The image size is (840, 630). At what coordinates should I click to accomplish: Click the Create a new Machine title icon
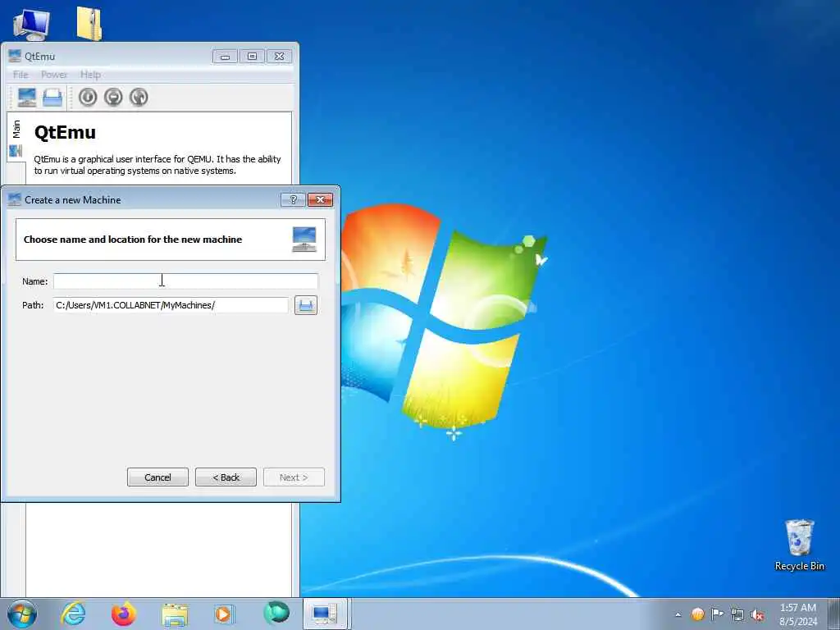coord(15,200)
